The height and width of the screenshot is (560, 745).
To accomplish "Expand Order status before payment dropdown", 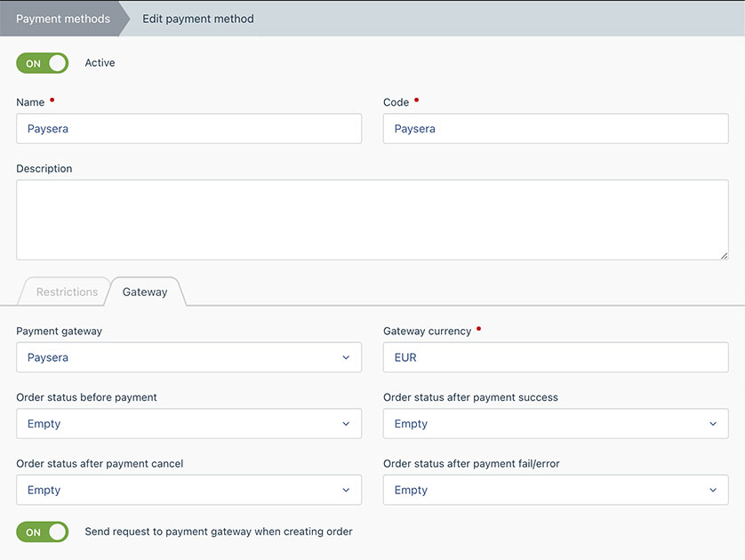I will click(x=189, y=424).
